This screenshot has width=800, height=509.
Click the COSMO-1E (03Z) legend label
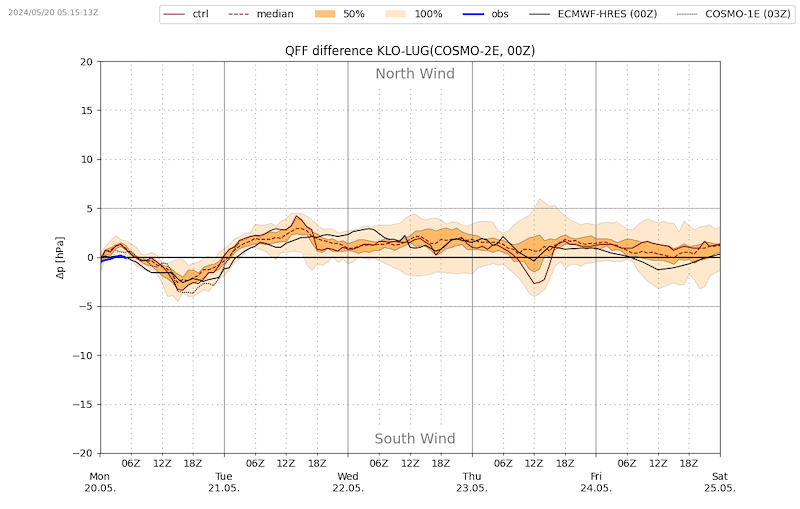[748, 14]
